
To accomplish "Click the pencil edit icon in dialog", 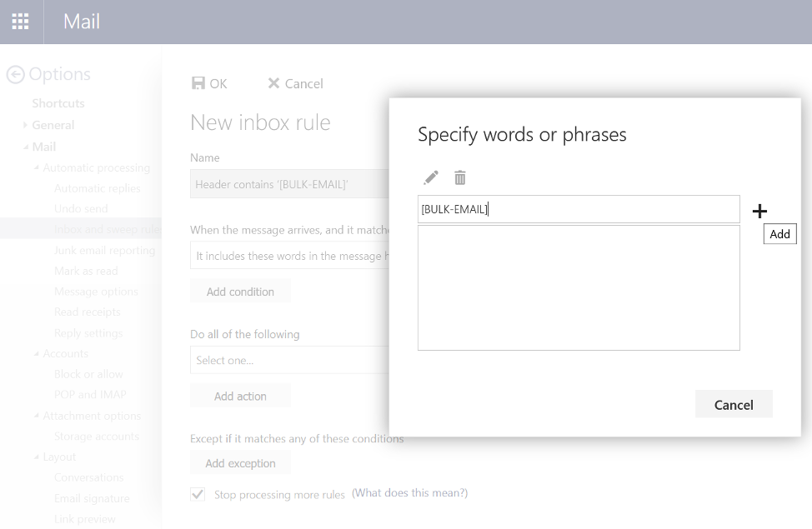I will tap(431, 177).
